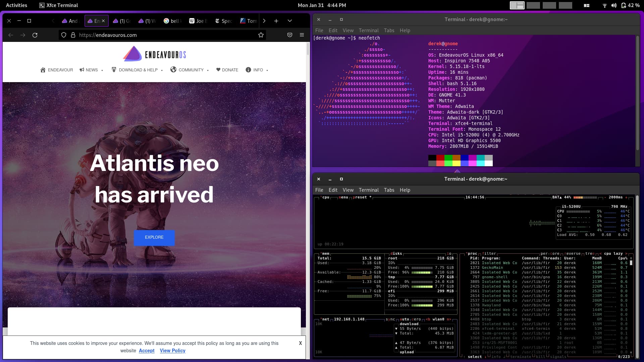
Task: Click the padlock icon in the address bar
Action: pos(73,35)
